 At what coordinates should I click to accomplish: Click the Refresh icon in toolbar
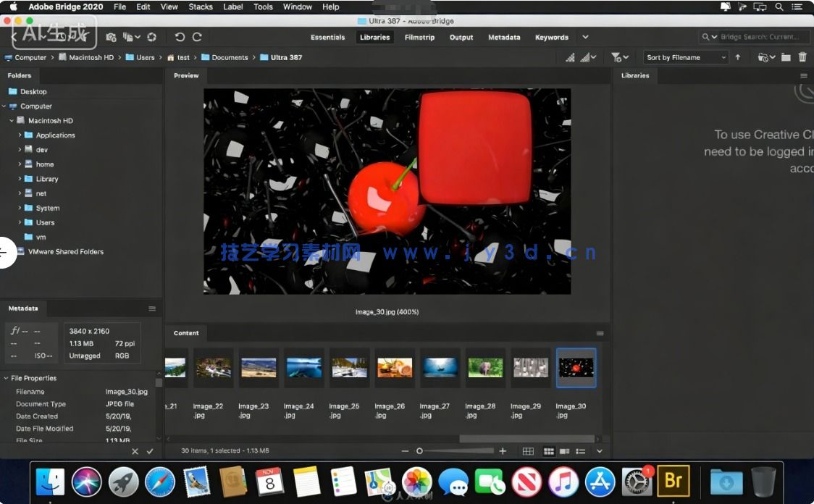coord(152,37)
